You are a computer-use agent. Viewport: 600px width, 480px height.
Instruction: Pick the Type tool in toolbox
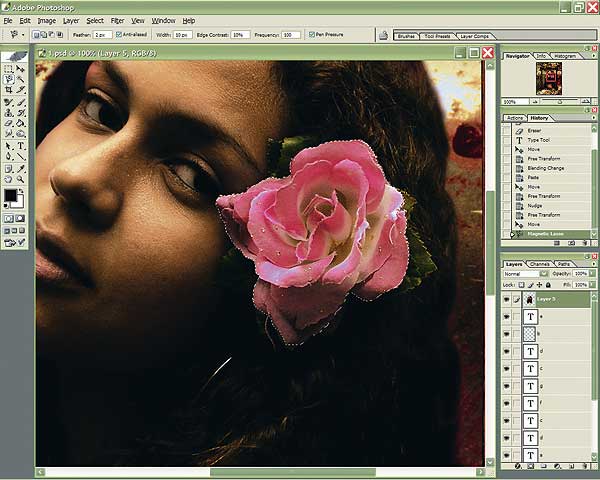21,145
